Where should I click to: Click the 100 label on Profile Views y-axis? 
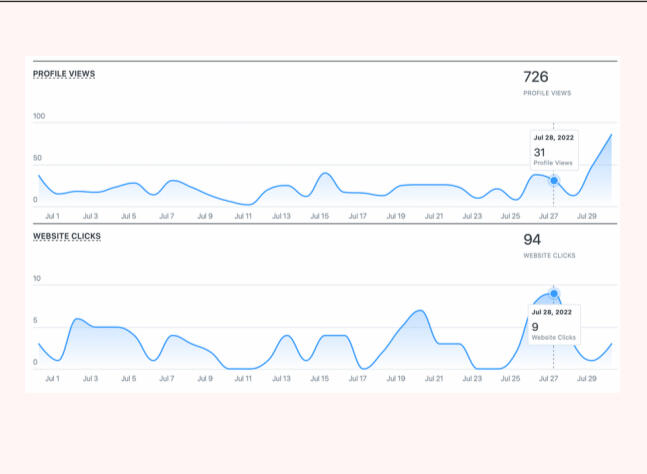[40, 117]
